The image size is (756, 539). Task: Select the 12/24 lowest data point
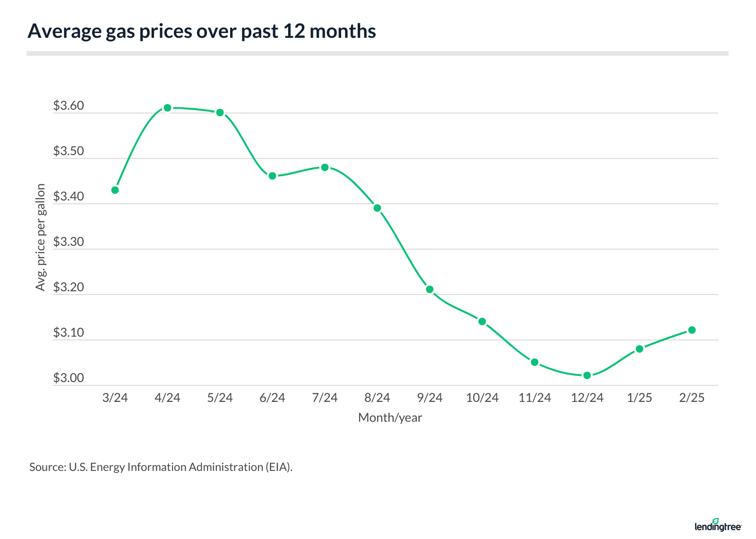[587, 375]
